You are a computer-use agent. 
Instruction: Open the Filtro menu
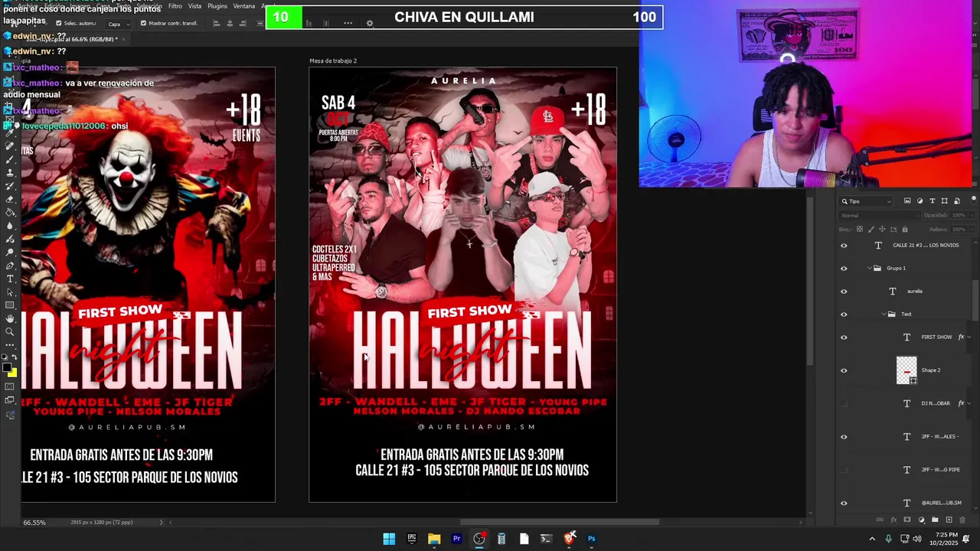point(175,6)
